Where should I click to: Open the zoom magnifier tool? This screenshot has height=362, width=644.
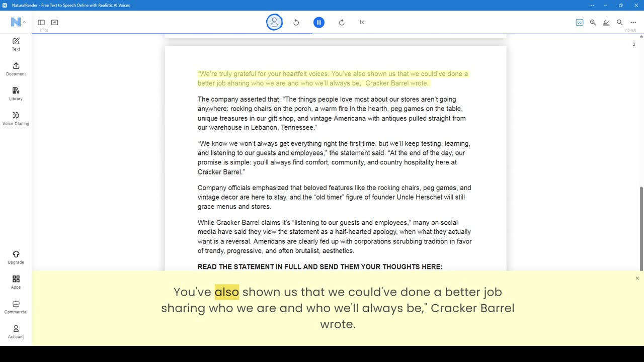point(593,22)
